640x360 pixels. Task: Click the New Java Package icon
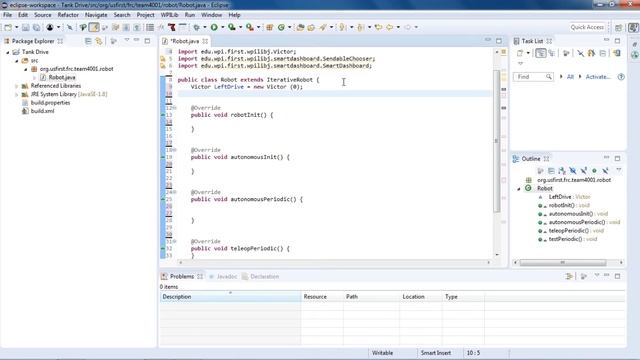(x=269, y=27)
